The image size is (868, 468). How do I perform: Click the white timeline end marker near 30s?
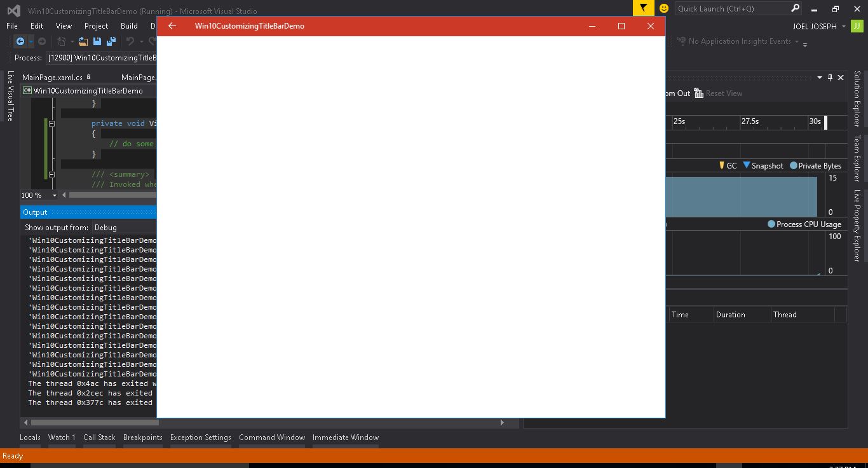coord(825,122)
